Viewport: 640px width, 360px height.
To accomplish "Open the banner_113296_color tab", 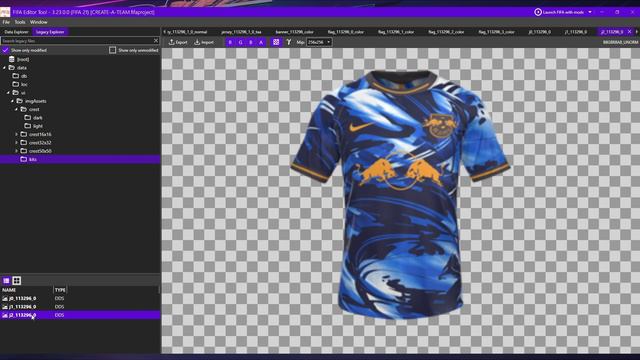I will tap(294, 32).
